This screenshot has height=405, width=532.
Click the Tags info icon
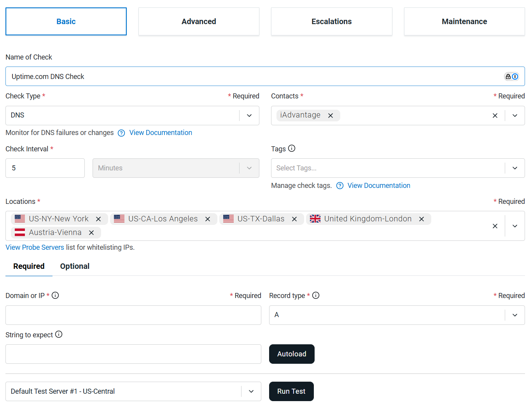[x=292, y=148]
